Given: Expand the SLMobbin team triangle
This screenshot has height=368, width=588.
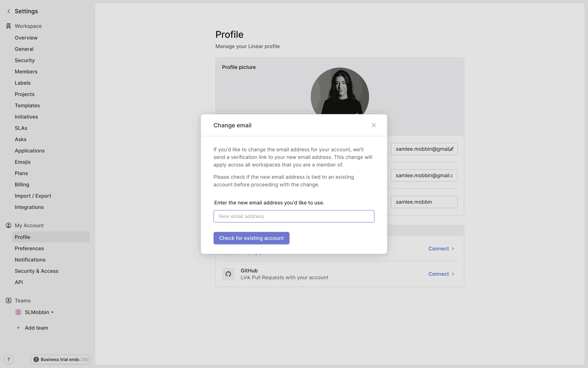Looking at the screenshot, I should coord(53,312).
